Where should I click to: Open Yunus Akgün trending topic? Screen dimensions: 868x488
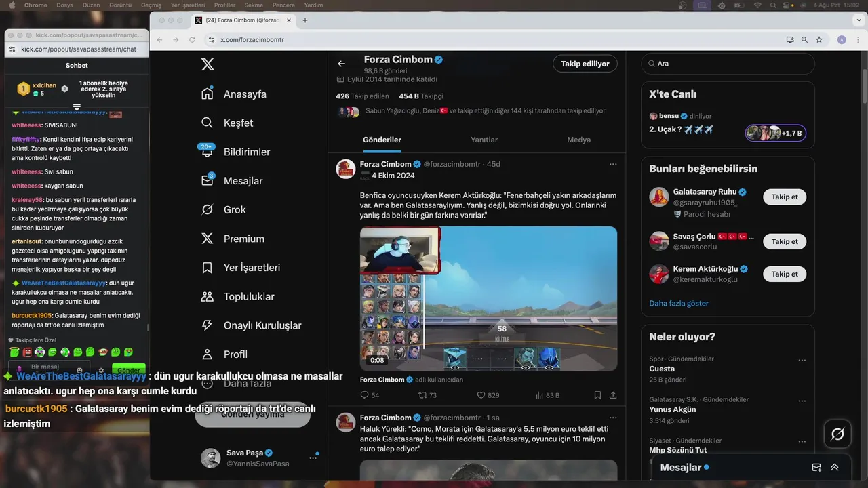[x=673, y=409]
